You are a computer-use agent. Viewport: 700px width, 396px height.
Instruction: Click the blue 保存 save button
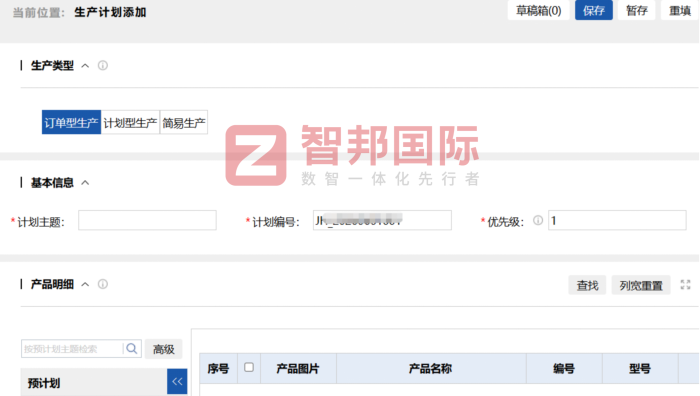click(594, 10)
